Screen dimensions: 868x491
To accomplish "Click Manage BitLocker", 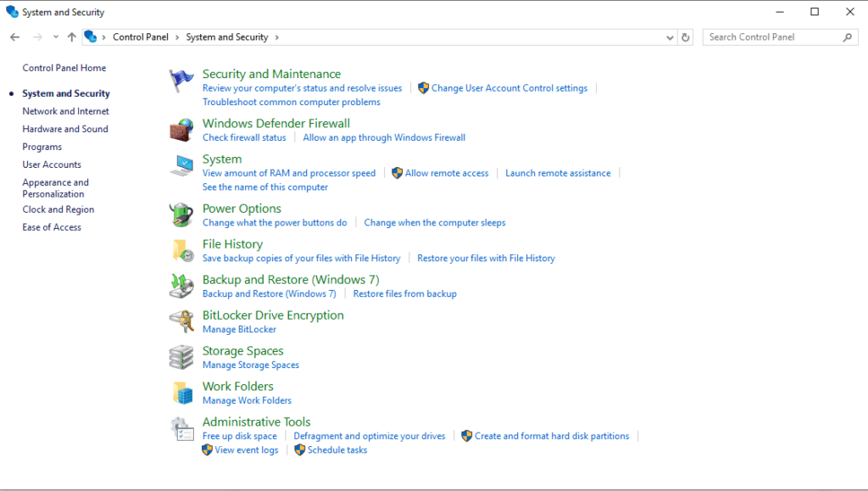I will point(239,329).
